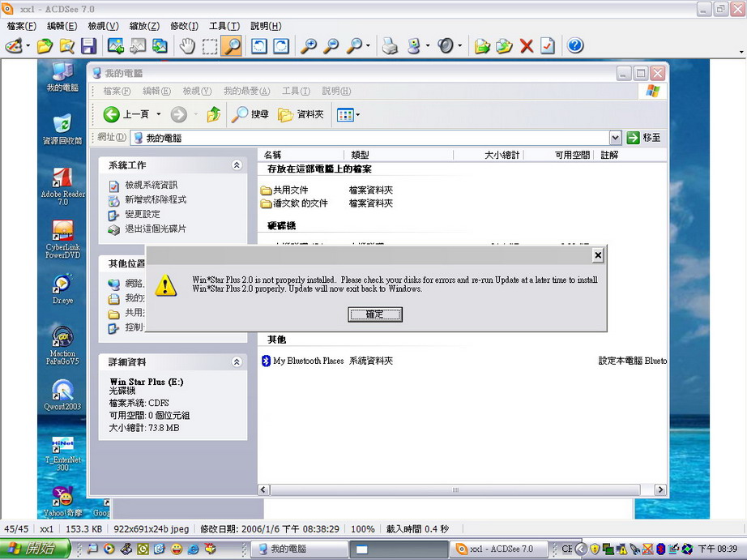Print the image with the printer icon
Viewport: 747px width, 560px height.
point(390,45)
